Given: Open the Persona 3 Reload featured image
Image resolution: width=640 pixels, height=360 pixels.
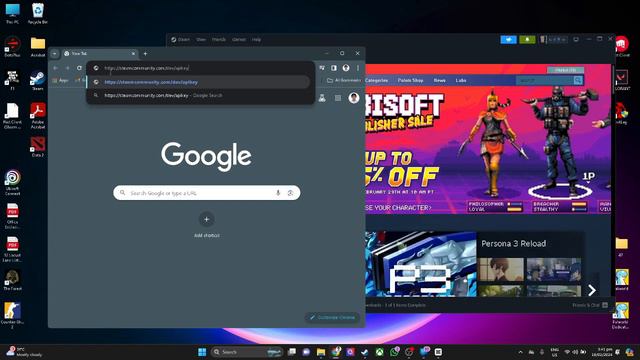Looking at the screenshot, I should point(420,264).
